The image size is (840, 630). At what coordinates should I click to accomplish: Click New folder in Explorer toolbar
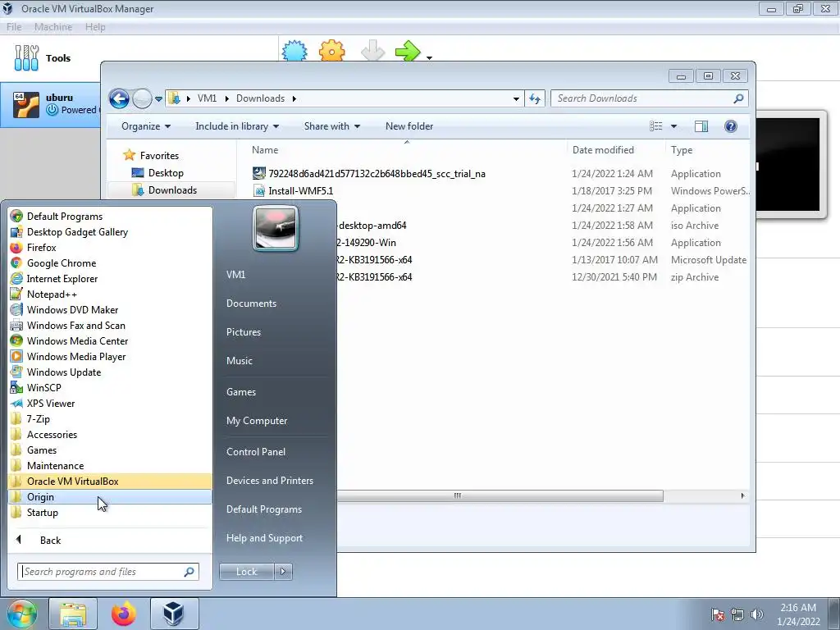click(x=409, y=126)
